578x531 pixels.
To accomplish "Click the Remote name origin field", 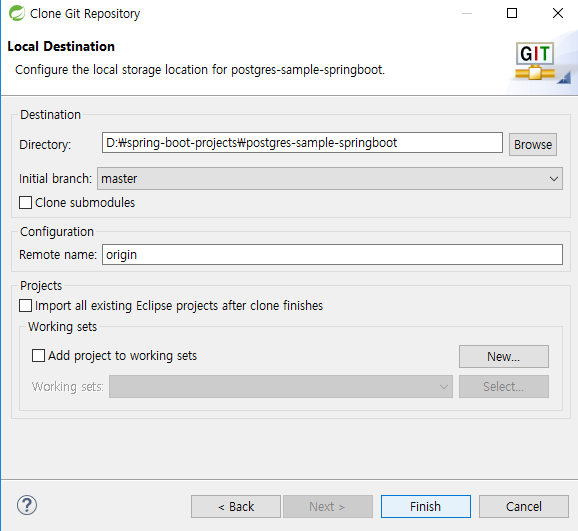I will coord(332,254).
